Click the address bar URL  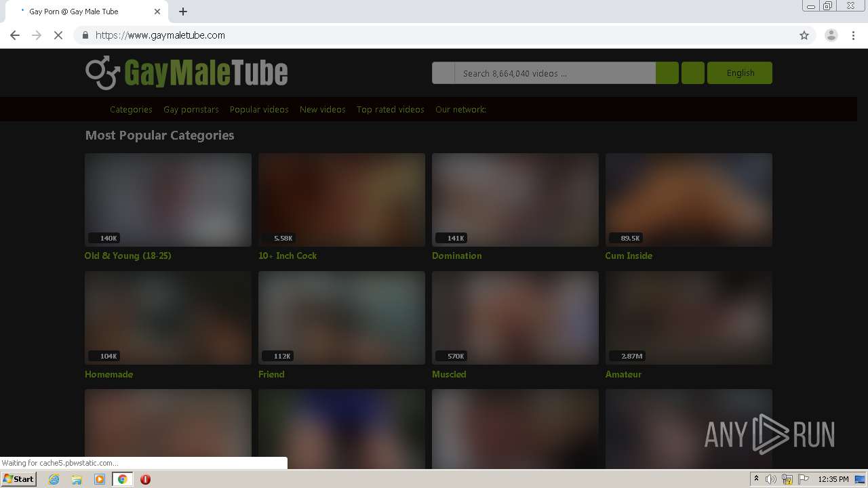pyautogui.click(x=160, y=35)
